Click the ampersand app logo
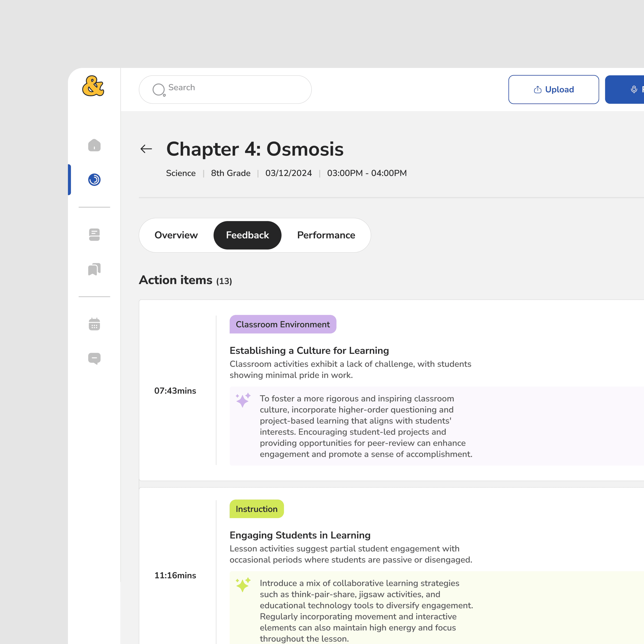This screenshot has height=644, width=644. point(93,86)
